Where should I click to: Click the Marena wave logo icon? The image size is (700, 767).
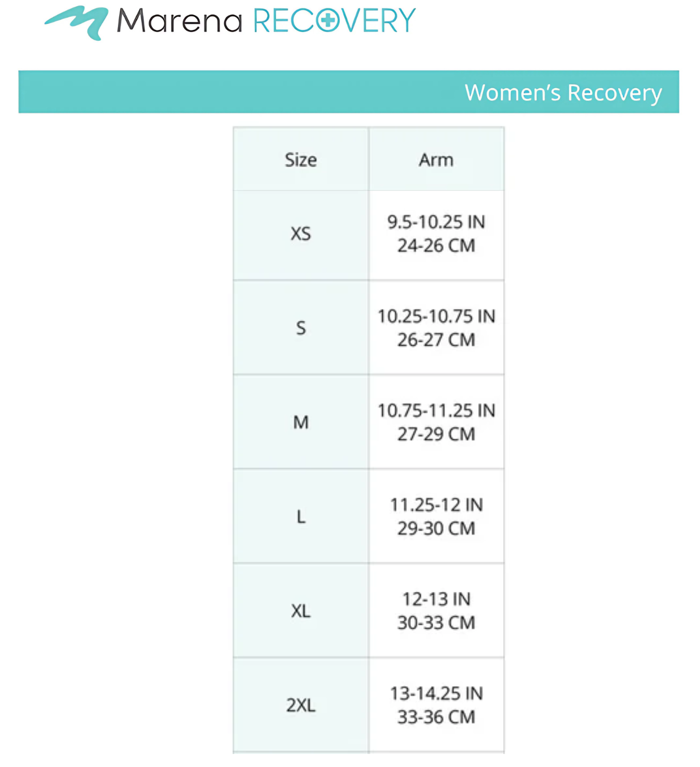click(x=77, y=22)
